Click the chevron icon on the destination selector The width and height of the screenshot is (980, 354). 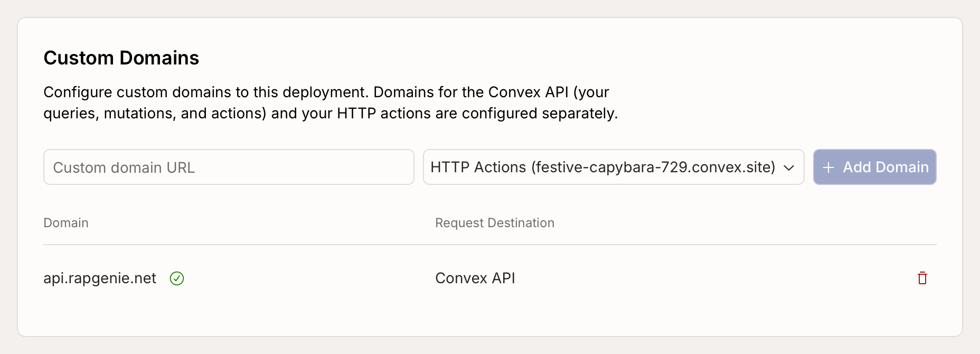tap(788, 167)
